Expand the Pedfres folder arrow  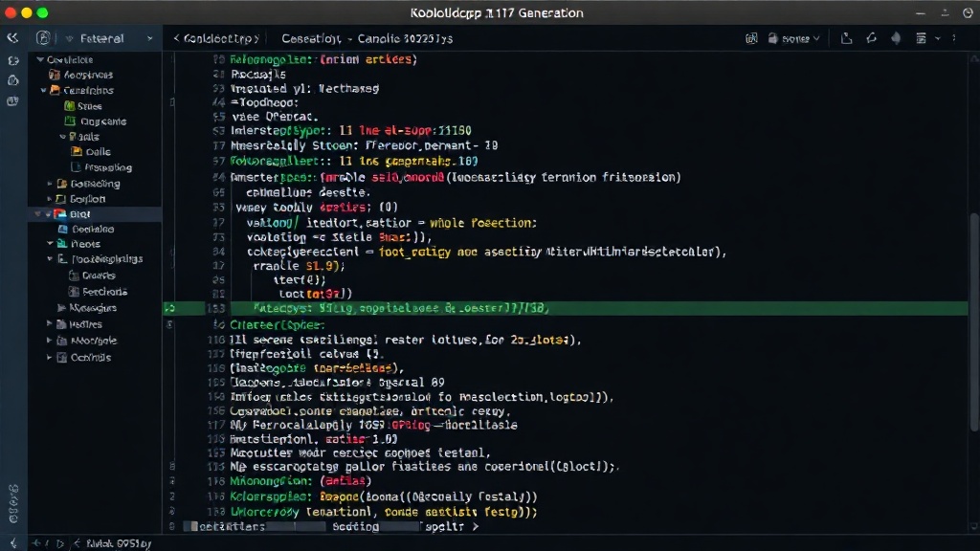click(50, 324)
